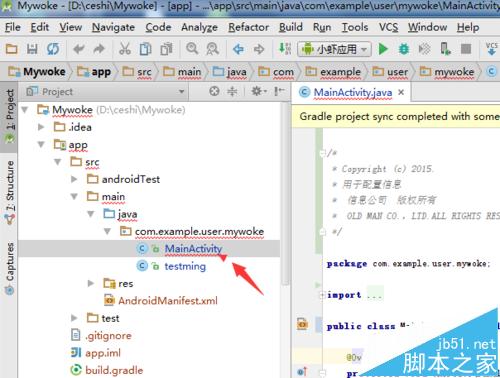Viewport: 500px width, 378px height.
Task: Collapse the src folder arrow
Action: (58, 162)
